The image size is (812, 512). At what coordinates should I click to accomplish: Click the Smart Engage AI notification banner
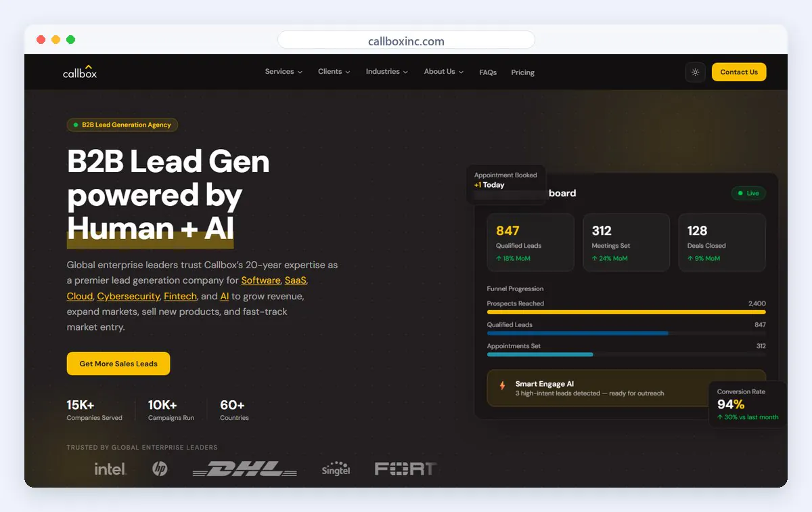627,388
